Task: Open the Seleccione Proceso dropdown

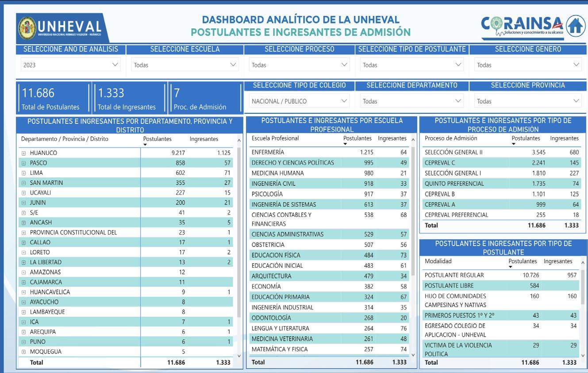Action: (x=299, y=65)
